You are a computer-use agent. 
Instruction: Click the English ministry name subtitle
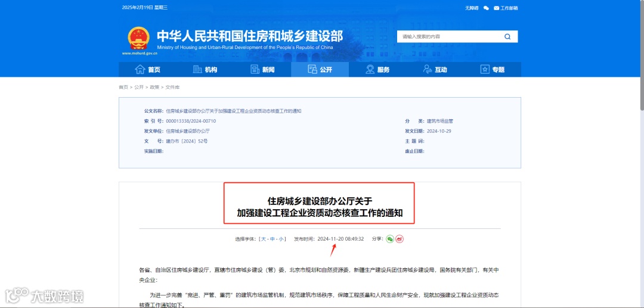pyautogui.click(x=245, y=48)
